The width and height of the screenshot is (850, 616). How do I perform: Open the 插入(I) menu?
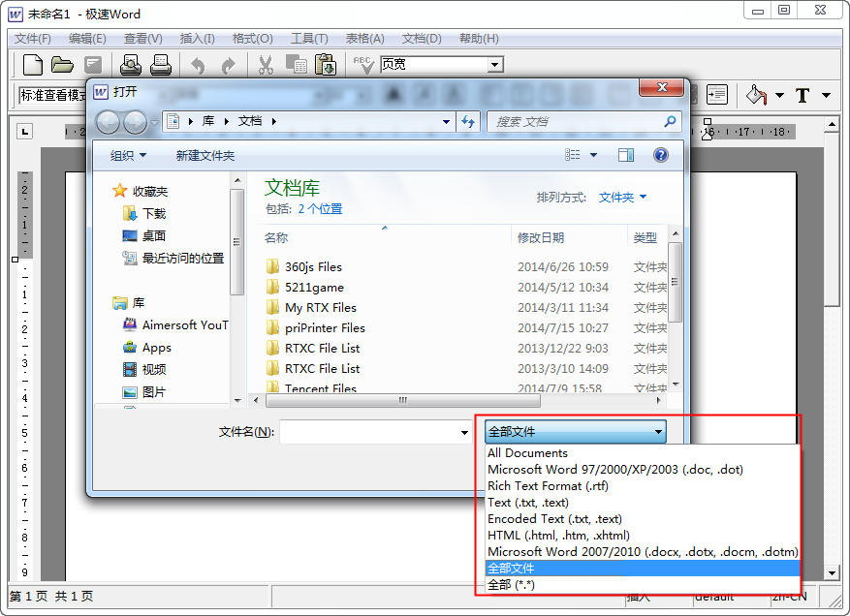tap(198, 39)
